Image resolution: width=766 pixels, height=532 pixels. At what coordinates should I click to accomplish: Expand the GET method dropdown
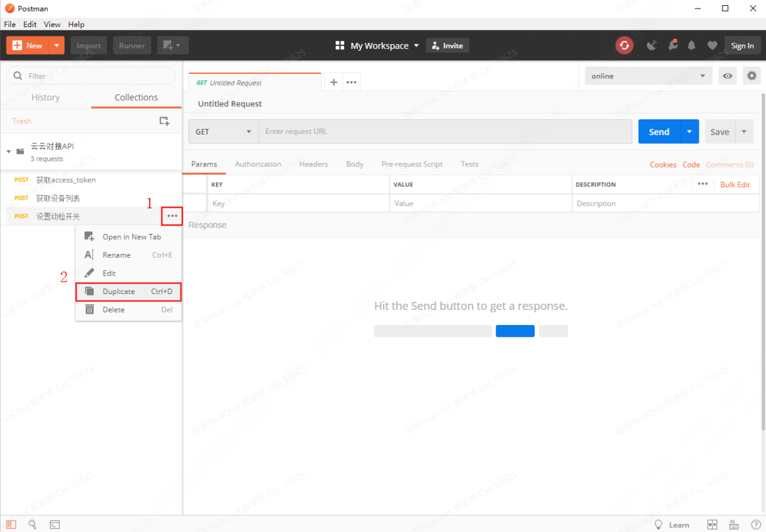pyautogui.click(x=223, y=132)
